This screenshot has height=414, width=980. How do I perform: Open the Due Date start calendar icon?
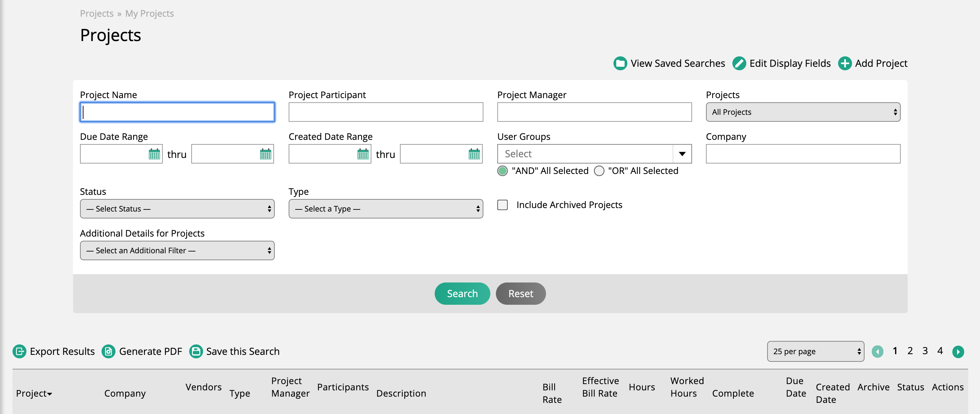154,154
